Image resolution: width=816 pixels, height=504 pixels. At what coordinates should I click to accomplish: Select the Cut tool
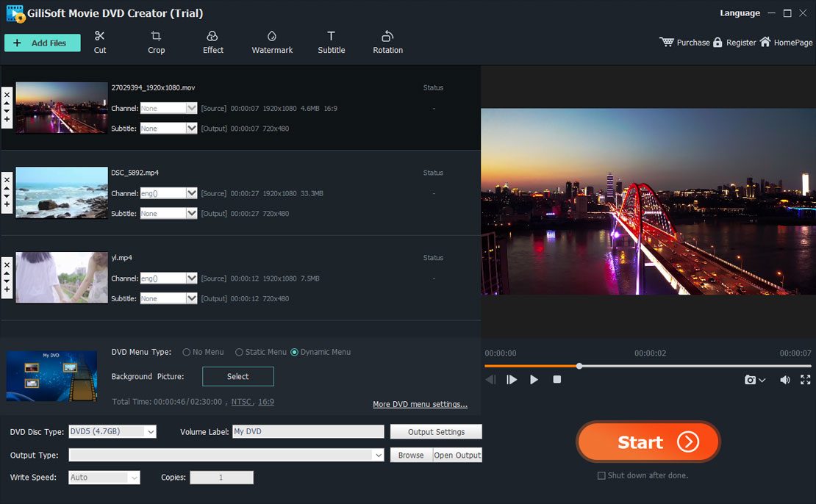99,42
